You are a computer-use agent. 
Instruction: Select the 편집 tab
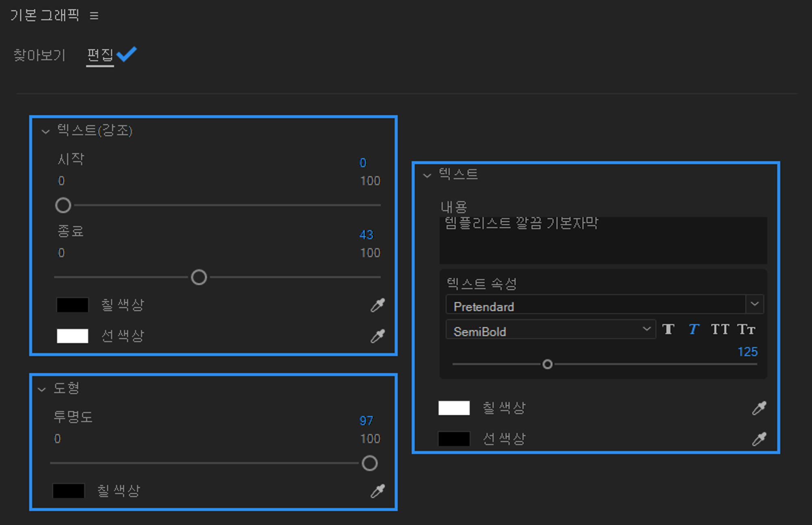point(100,55)
